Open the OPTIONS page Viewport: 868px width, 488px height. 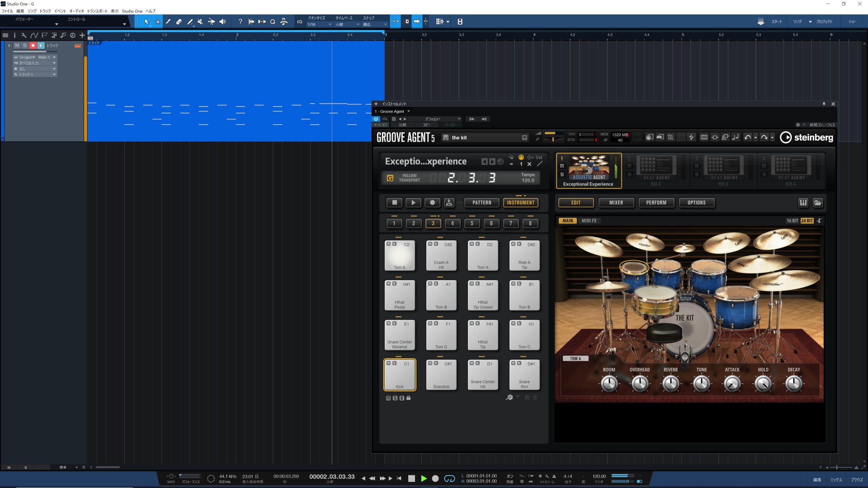(696, 203)
